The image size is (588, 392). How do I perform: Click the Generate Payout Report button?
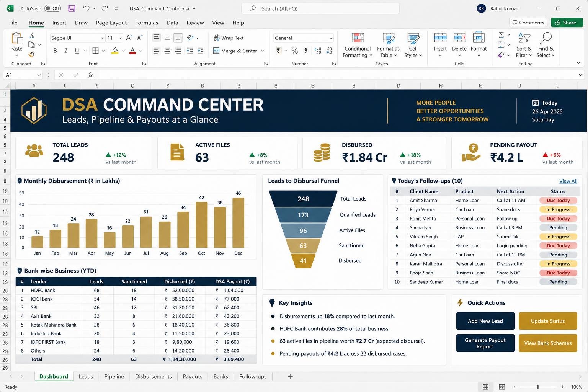coord(485,343)
